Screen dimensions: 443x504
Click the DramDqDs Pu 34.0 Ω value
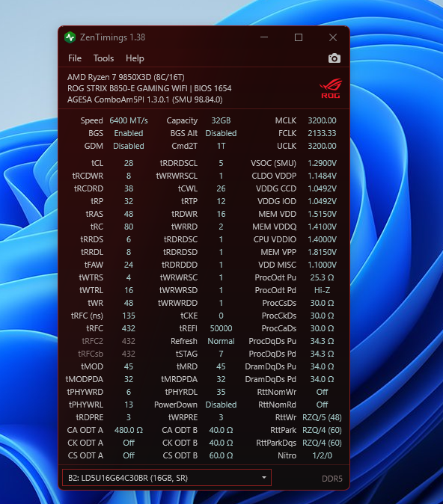tap(322, 366)
